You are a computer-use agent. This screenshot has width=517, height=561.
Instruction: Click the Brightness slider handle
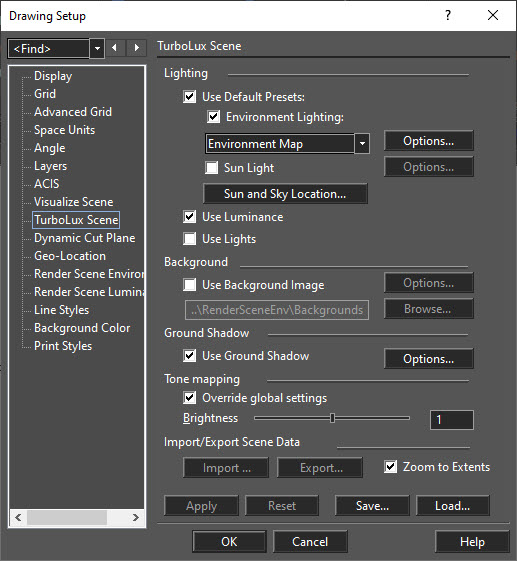click(332, 418)
